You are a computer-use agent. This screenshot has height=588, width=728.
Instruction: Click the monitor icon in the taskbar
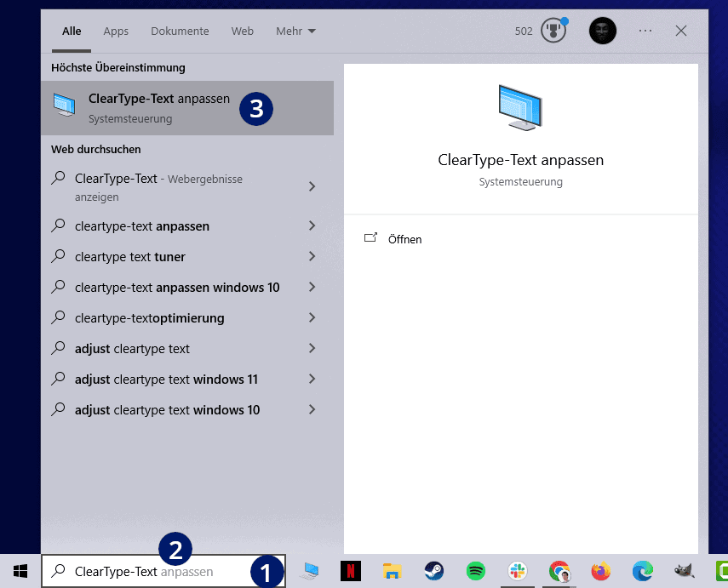coord(310,571)
